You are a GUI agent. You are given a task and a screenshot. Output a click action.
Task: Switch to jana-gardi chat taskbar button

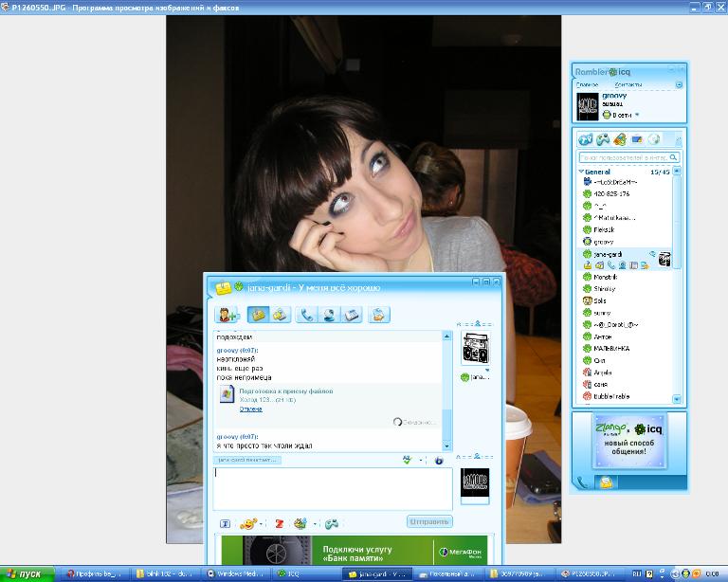[377, 574]
